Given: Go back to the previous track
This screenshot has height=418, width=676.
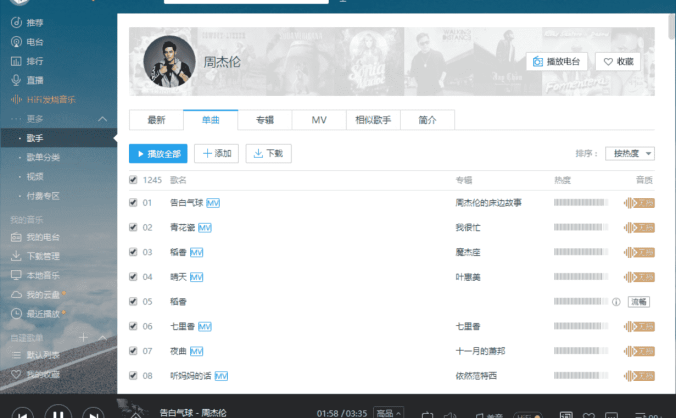Looking at the screenshot, I should click(x=23, y=414).
